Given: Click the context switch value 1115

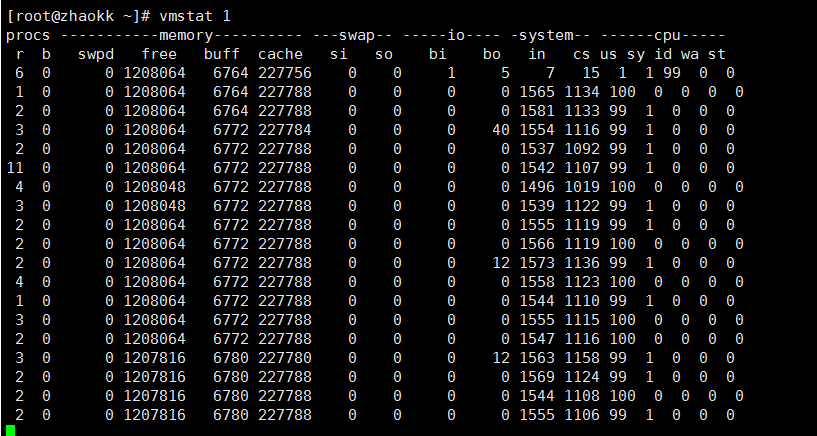Looking at the screenshot, I should pyautogui.click(x=582, y=320).
